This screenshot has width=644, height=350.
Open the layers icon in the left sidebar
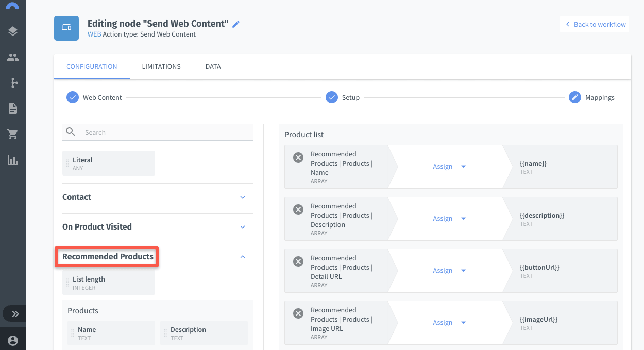coord(13,31)
